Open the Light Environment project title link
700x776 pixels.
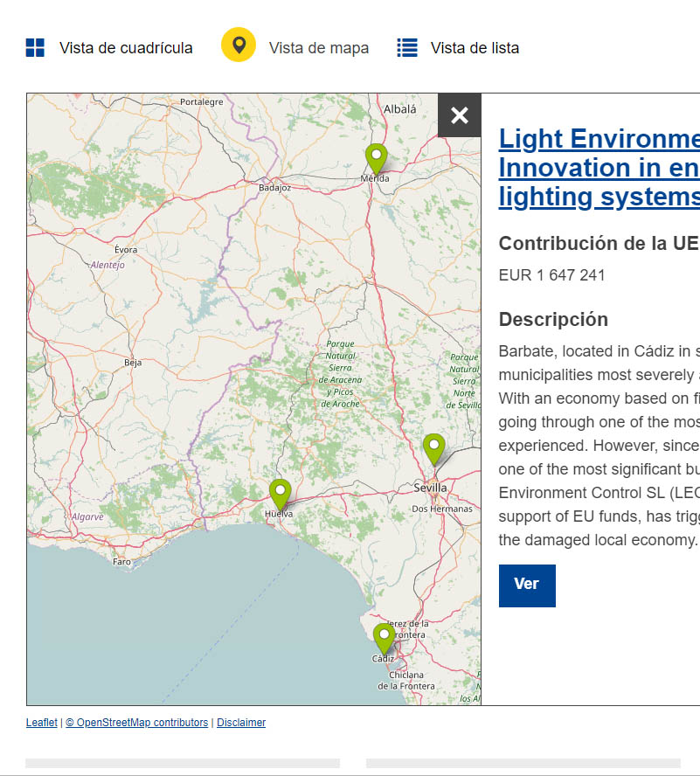[x=599, y=167]
